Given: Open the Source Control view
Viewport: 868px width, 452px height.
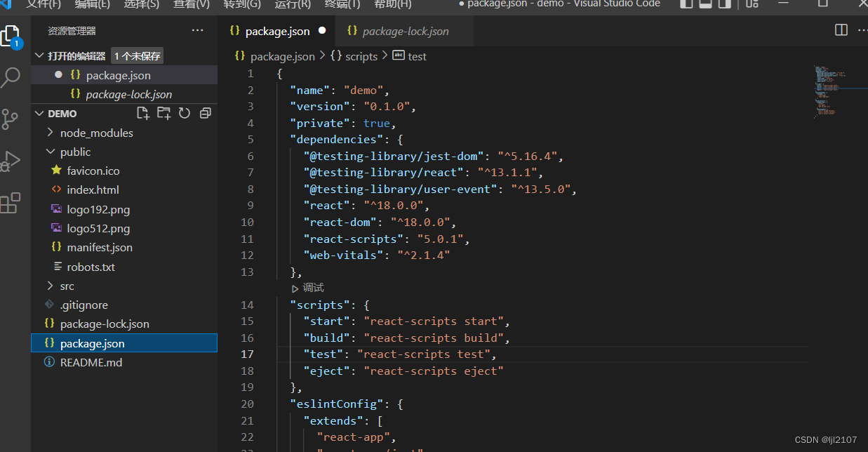Looking at the screenshot, I should click(10, 119).
